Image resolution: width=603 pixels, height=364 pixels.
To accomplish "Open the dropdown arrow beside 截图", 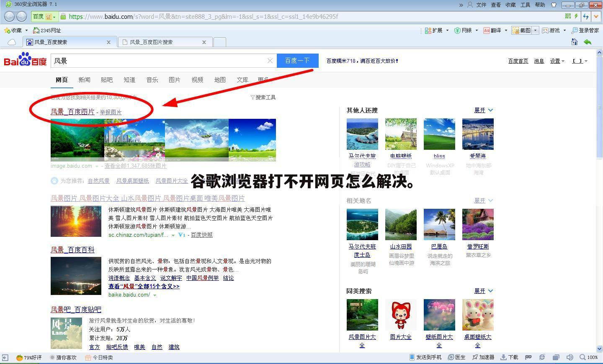I will (x=535, y=30).
